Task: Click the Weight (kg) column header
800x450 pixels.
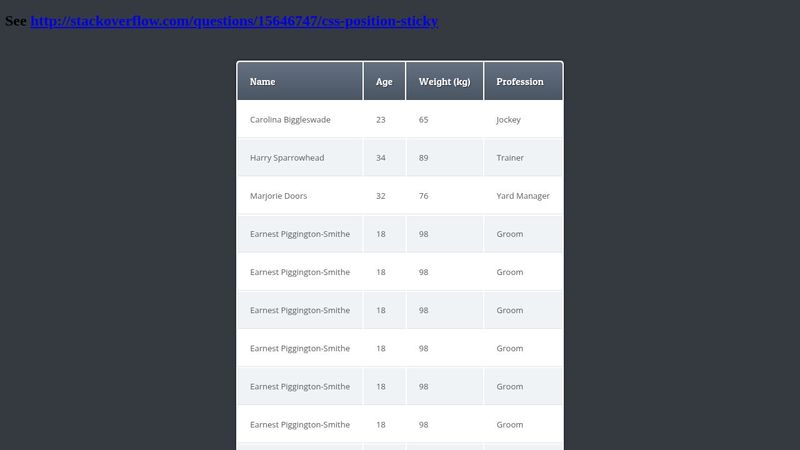Action: tap(444, 81)
